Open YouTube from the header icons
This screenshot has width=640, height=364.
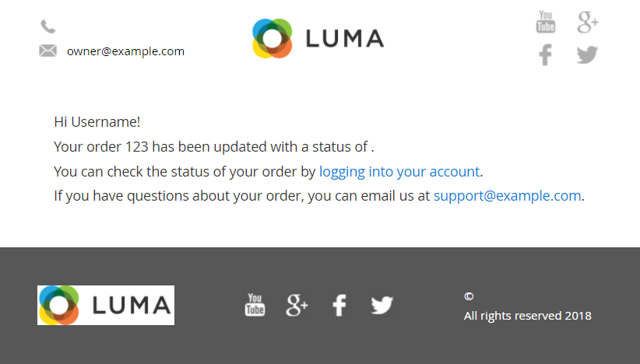[x=546, y=22]
